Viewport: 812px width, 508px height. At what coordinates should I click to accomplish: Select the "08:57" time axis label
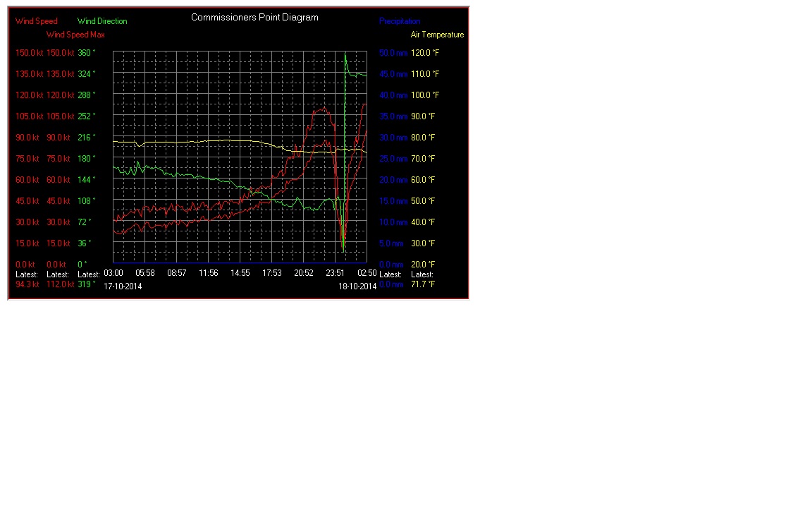(177, 273)
